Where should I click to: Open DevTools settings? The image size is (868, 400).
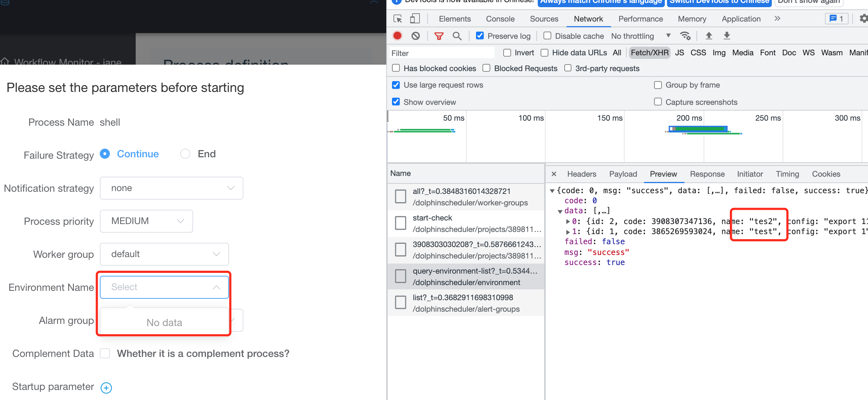click(x=863, y=18)
